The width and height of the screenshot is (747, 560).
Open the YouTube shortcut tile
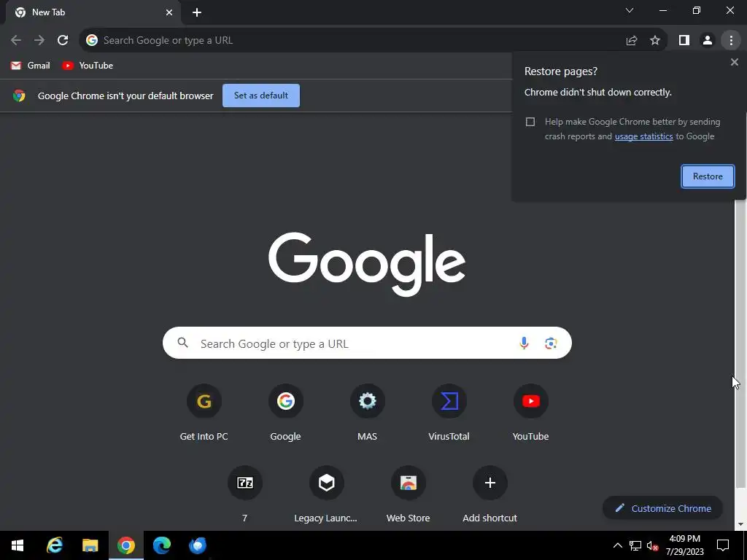click(x=531, y=413)
